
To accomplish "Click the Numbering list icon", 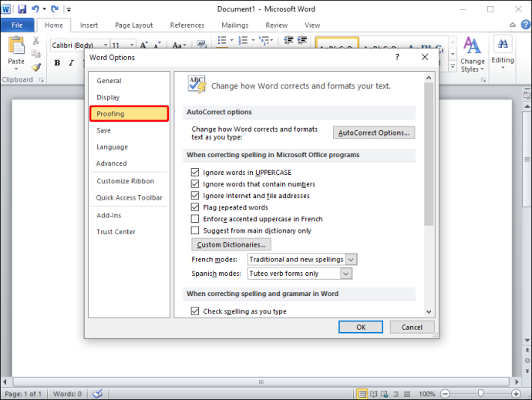I will 243,40.
